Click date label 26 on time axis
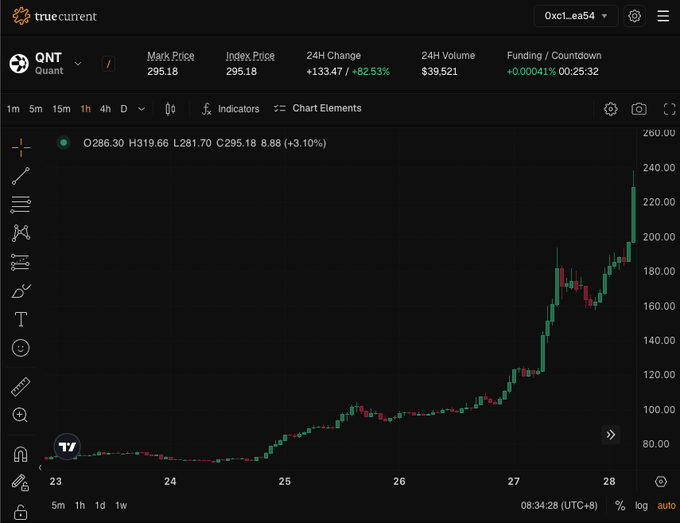This screenshot has width=680, height=523. [x=399, y=481]
